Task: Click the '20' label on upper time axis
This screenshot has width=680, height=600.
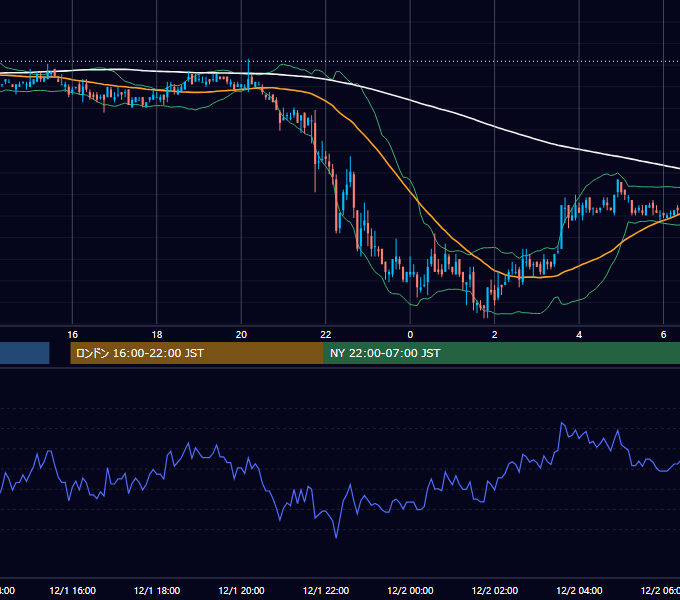Action: click(x=241, y=335)
